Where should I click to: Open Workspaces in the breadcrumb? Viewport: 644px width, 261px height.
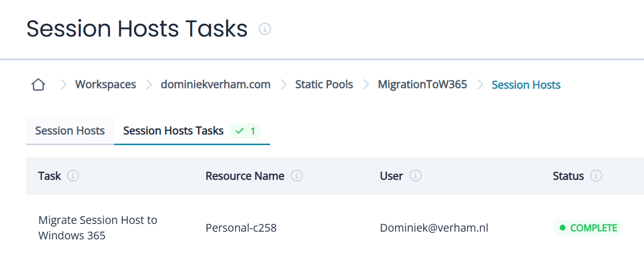click(x=105, y=84)
